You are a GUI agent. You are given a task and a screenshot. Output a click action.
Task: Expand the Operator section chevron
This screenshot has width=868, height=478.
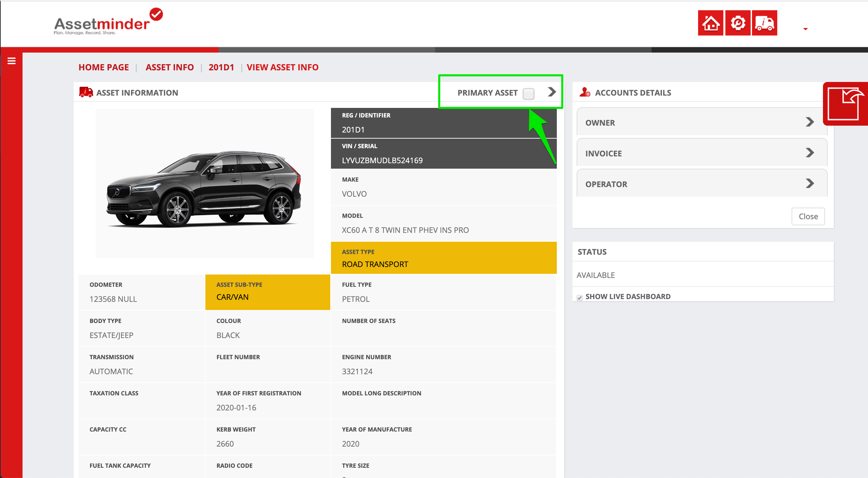pos(810,183)
